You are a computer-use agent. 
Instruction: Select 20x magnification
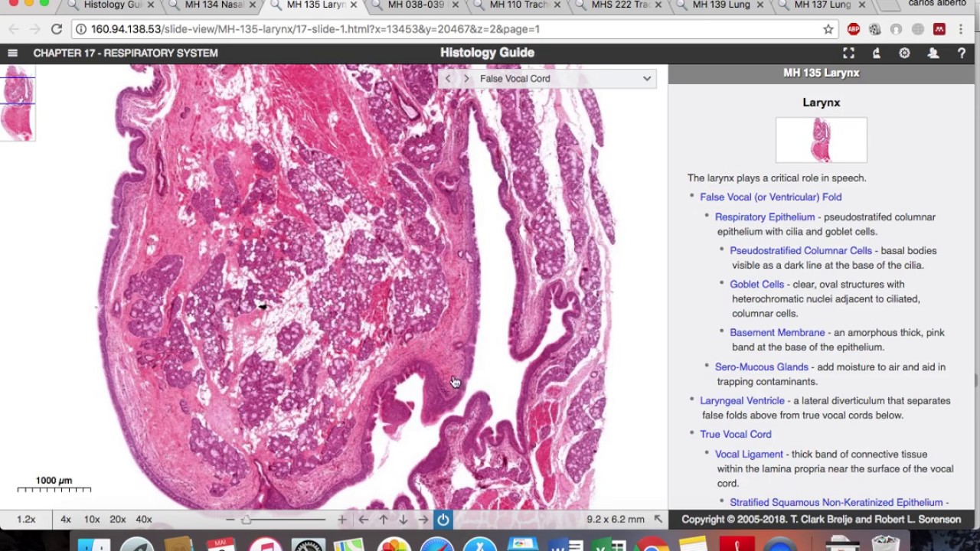click(118, 519)
